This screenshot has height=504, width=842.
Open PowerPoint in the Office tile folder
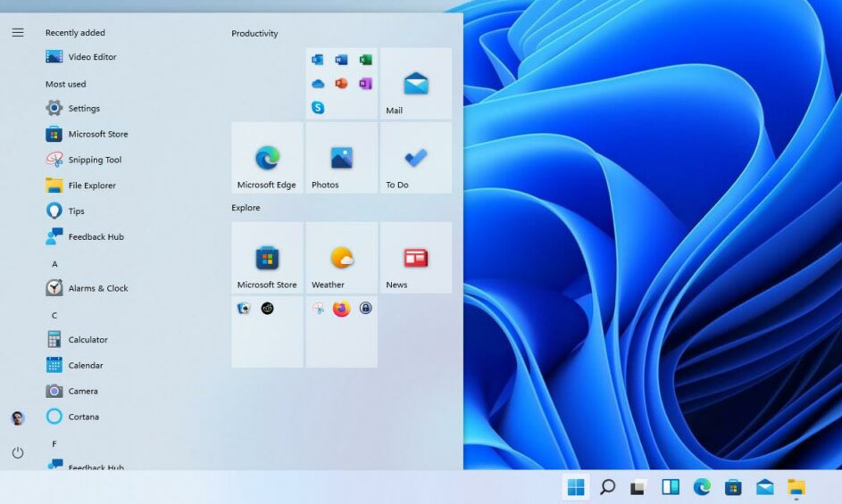[341, 84]
